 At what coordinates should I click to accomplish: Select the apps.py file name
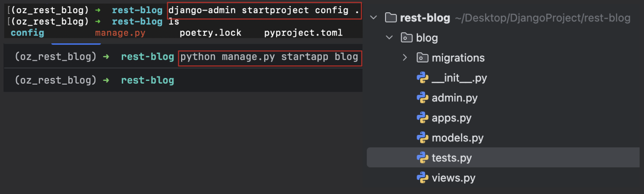pos(452,118)
